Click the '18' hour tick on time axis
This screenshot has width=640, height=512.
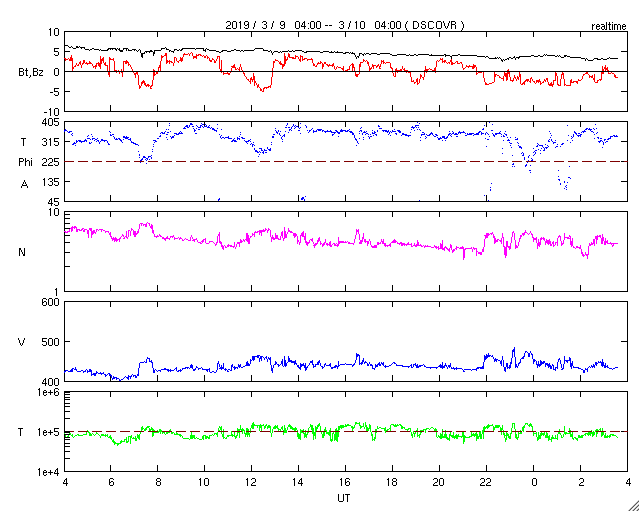[x=393, y=482]
